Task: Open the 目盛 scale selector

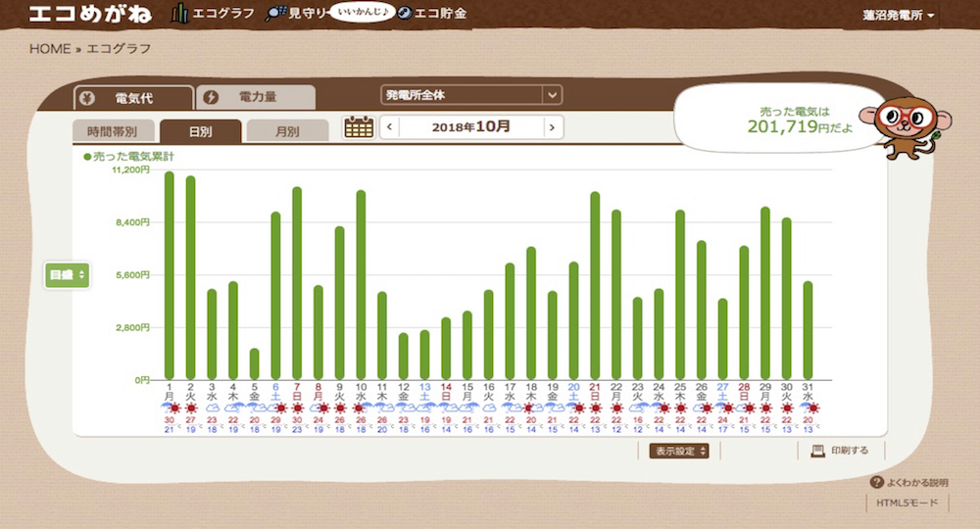Action: pyautogui.click(x=67, y=275)
